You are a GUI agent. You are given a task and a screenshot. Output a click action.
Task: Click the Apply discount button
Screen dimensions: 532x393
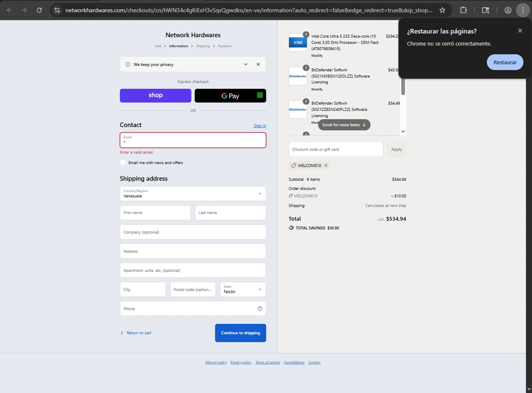(397, 149)
